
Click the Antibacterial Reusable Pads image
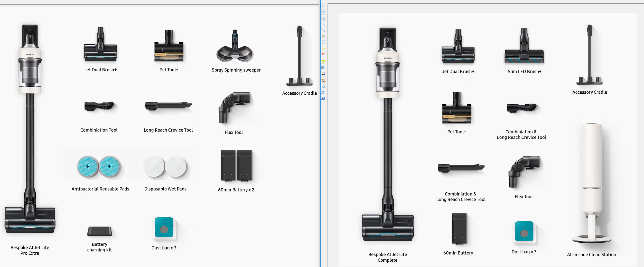98,166
